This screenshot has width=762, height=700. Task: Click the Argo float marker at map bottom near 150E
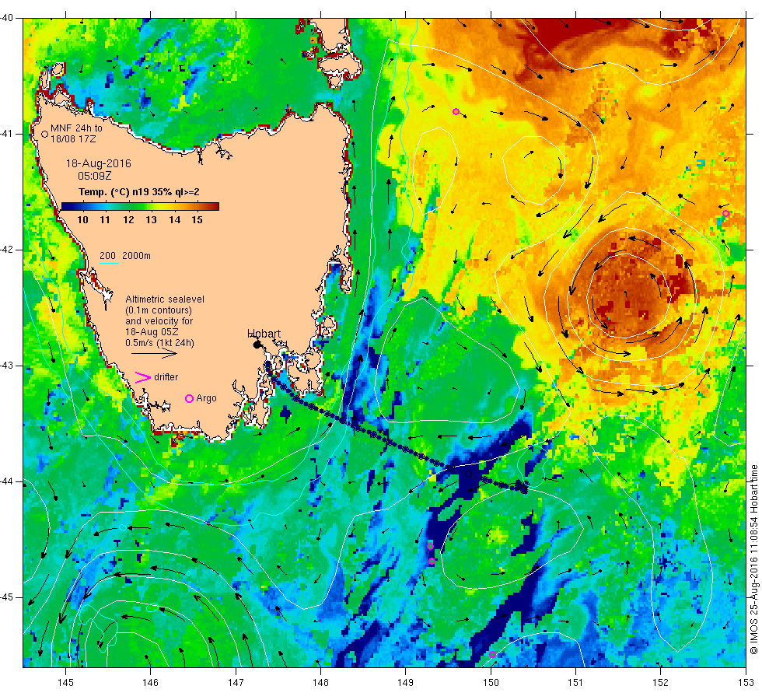[x=492, y=654]
